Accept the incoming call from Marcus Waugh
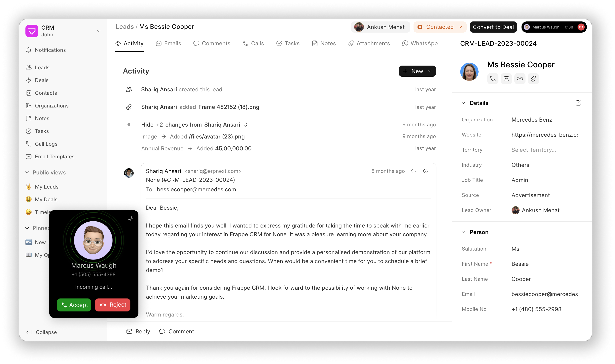The width and height of the screenshot is (615, 364). [75, 305]
